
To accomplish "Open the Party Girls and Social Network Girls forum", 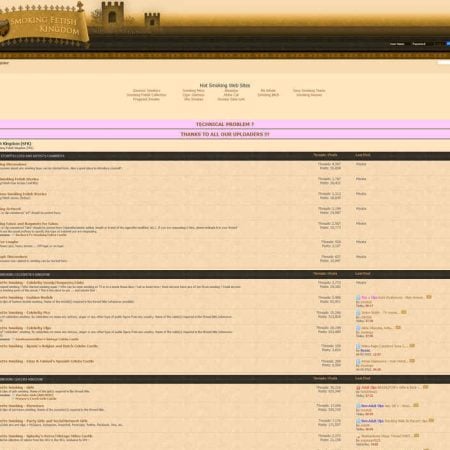I will (x=44, y=421).
